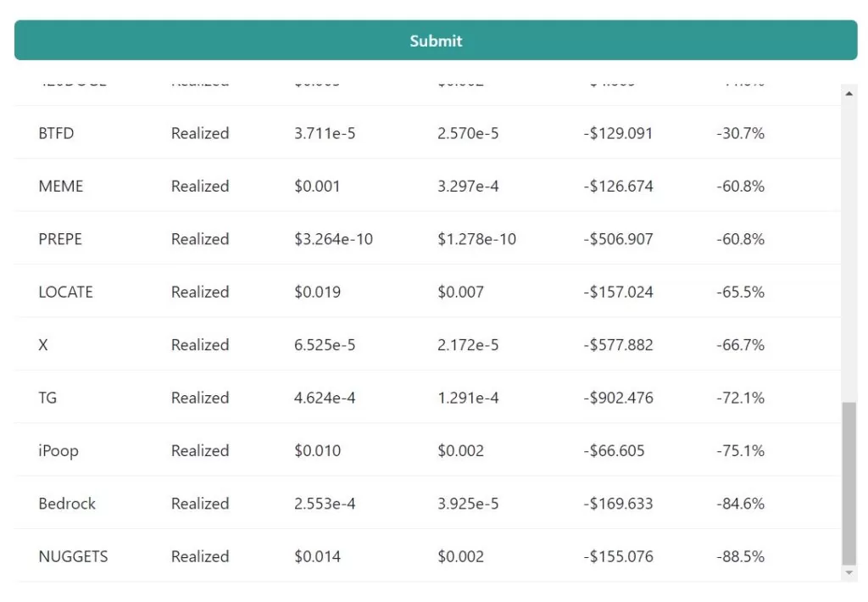Click the -88.5% percentage cell
This screenshot has width=868, height=602.
740,557
